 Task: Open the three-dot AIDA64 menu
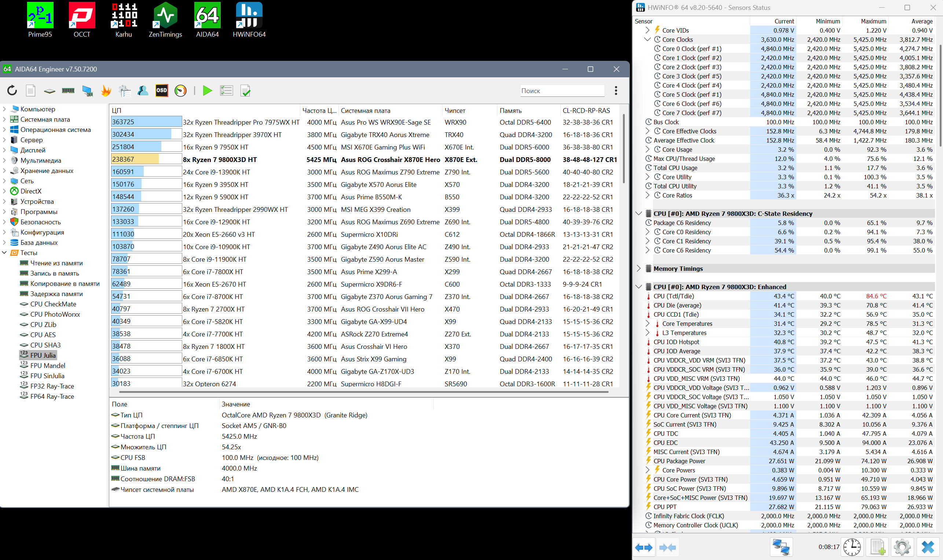[616, 91]
